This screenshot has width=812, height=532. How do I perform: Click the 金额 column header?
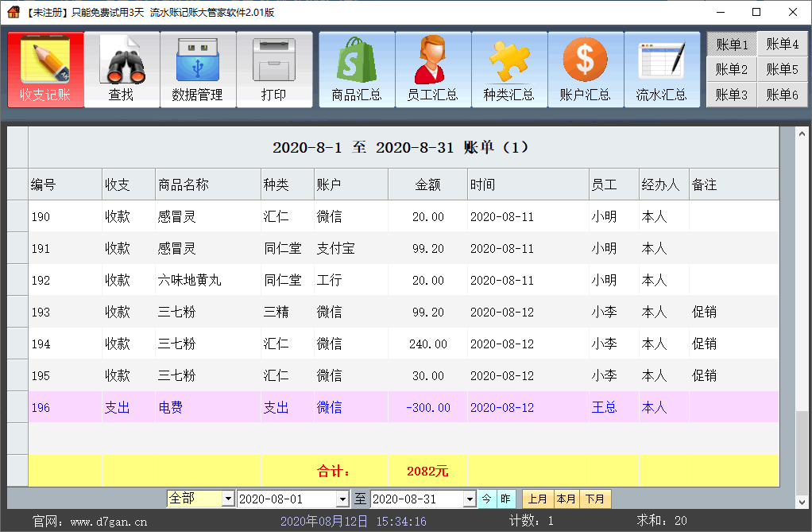(427, 184)
